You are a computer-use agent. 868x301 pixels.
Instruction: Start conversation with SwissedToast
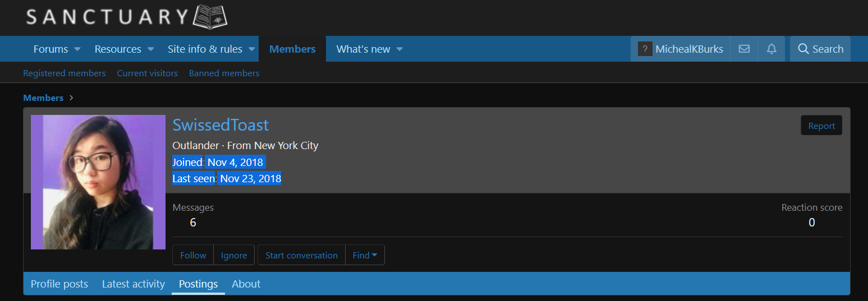[301, 255]
